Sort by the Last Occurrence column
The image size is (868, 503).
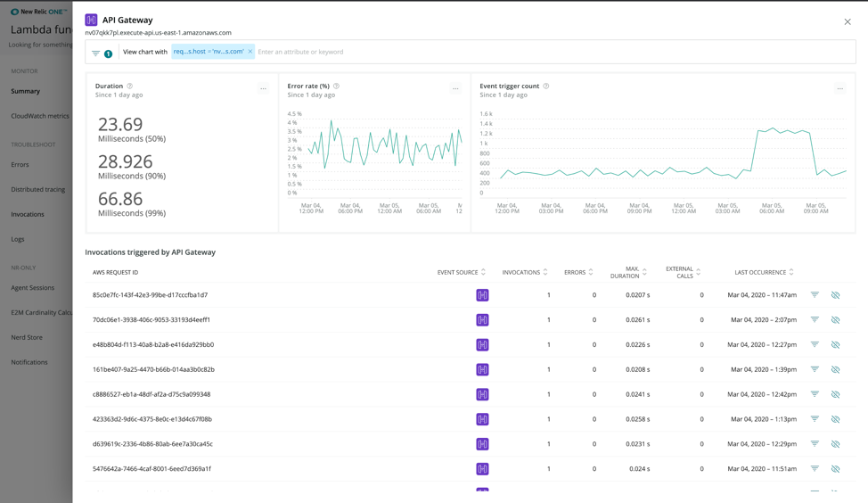[x=764, y=272]
